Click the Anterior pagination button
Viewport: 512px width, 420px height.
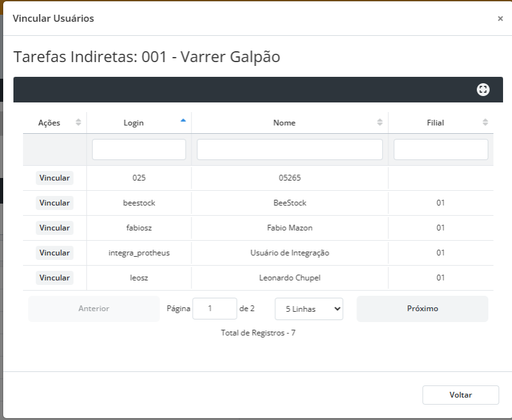click(93, 309)
